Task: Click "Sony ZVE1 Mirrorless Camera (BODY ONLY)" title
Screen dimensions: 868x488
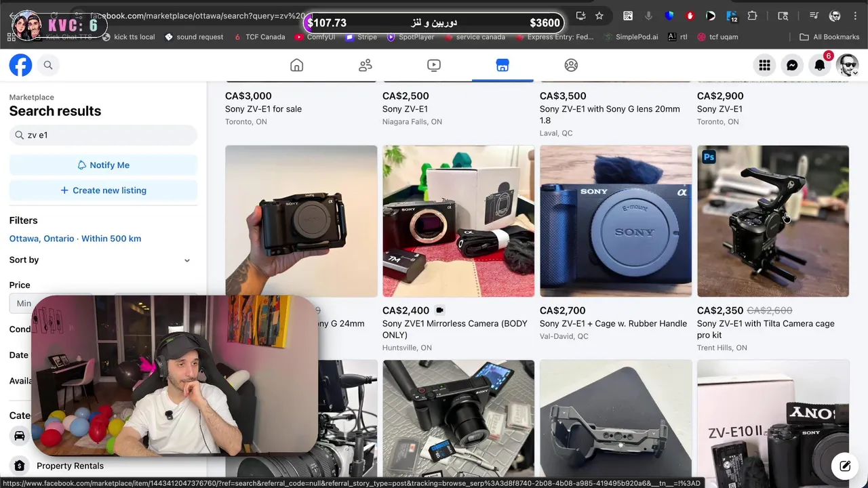Action: click(x=454, y=329)
